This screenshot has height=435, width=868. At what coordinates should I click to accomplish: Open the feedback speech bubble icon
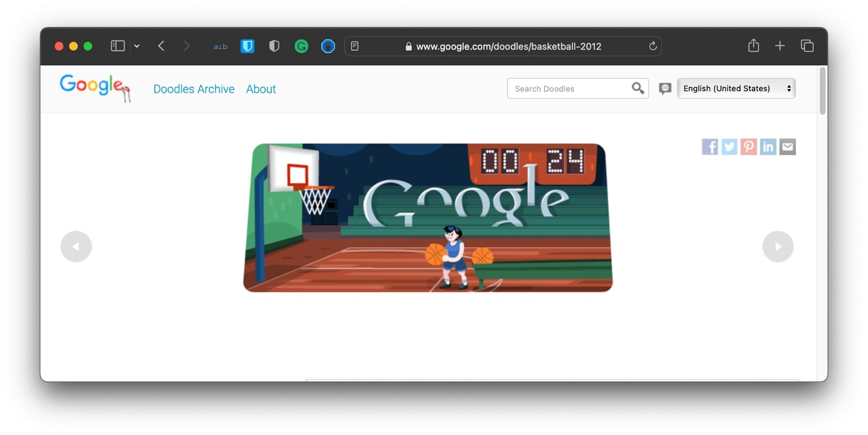[665, 89]
